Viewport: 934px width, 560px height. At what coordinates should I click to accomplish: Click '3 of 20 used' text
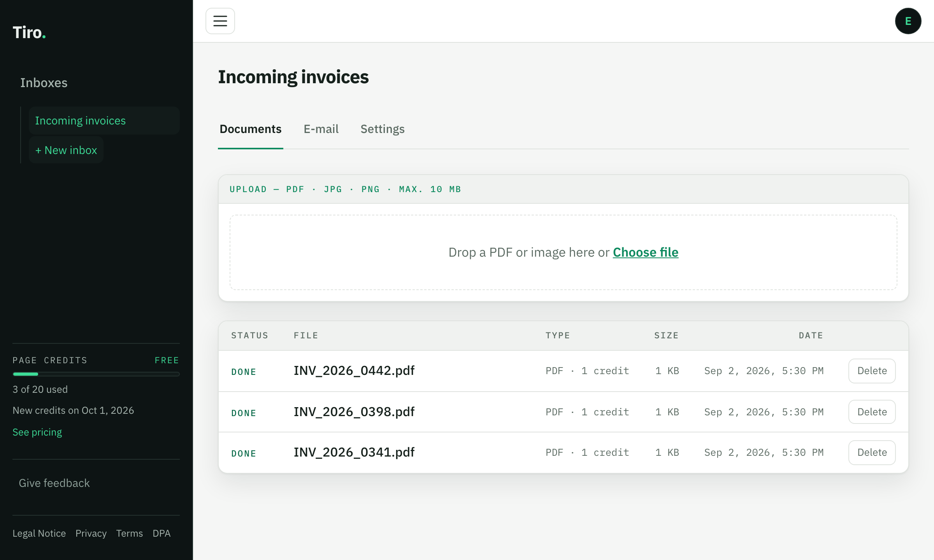pyautogui.click(x=40, y=389)
